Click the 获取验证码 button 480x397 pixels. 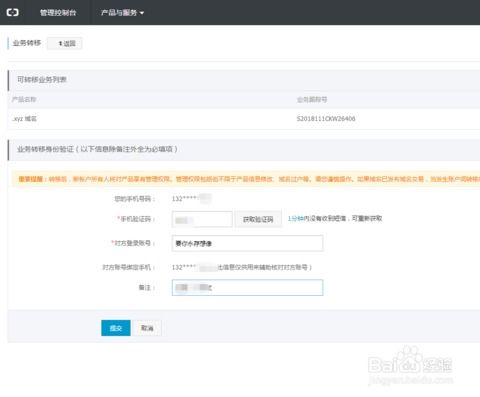pyautogui.click(x=258, y=219)
